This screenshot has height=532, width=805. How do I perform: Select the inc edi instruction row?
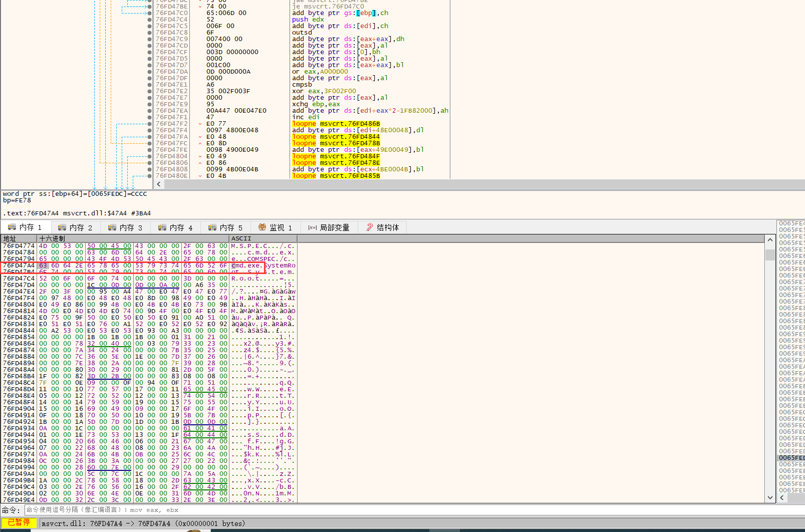tap(306, 117)
